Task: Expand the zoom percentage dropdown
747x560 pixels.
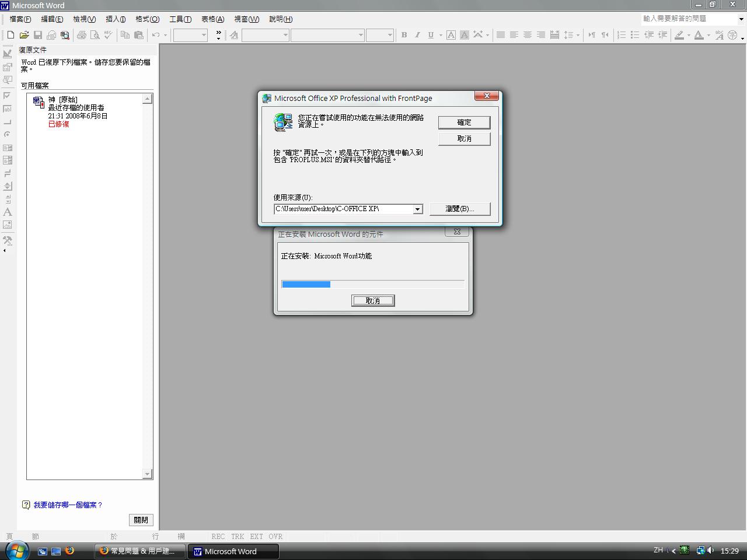Action: coord(204,35)
